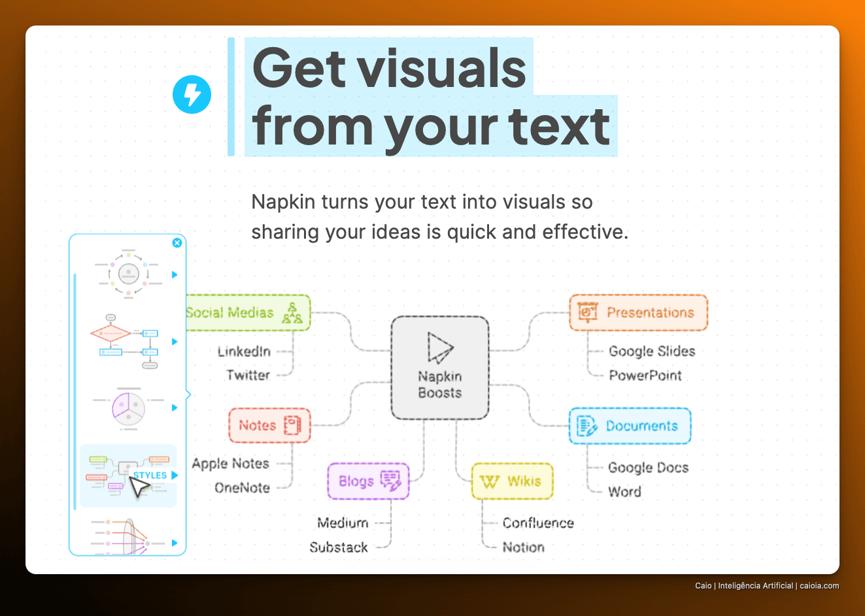This screenshot has width=865, height=616.
Task: Expand styles arrow beside flowchart thumbnail
Action: 175,341
